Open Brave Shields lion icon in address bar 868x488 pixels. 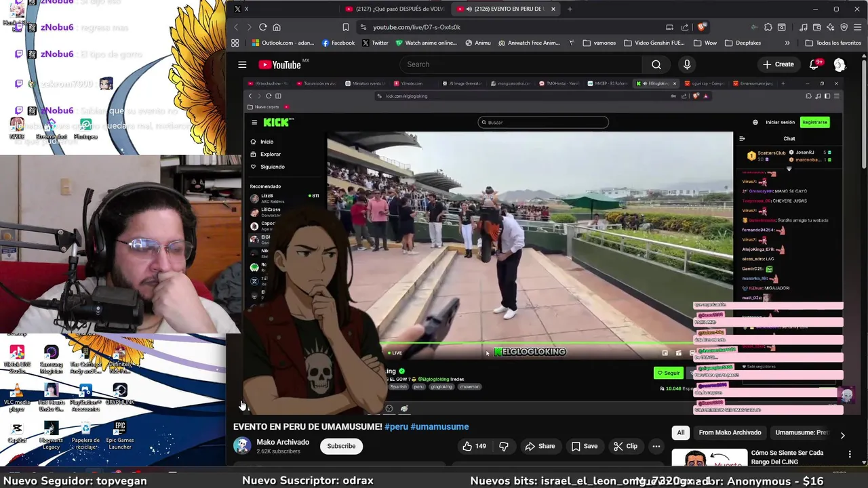702,27
